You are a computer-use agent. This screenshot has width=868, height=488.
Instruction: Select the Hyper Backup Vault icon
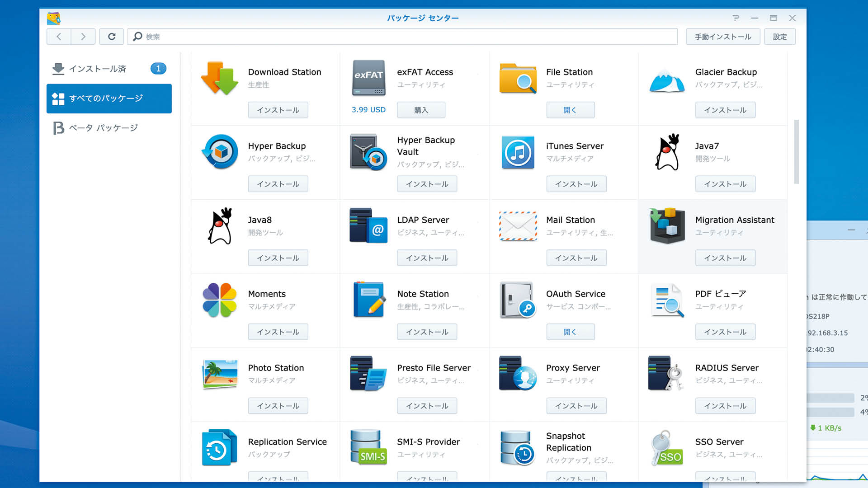368,152
